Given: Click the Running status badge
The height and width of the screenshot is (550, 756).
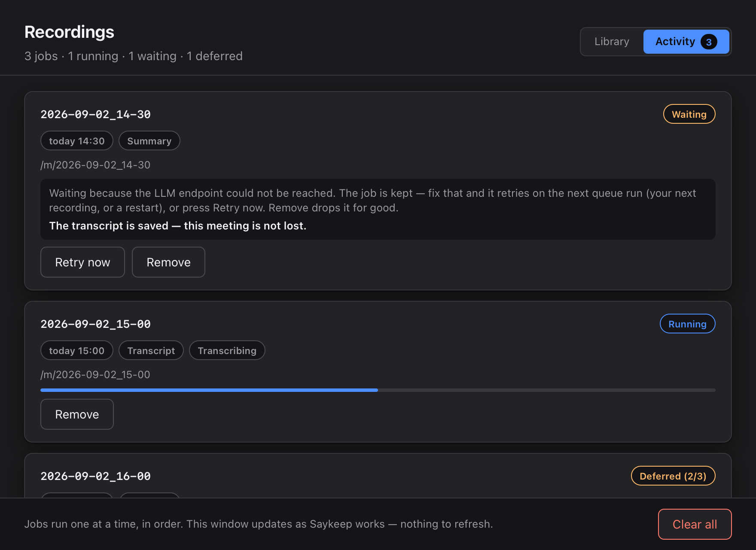Looking at the screenshot, I should [687, 324].
